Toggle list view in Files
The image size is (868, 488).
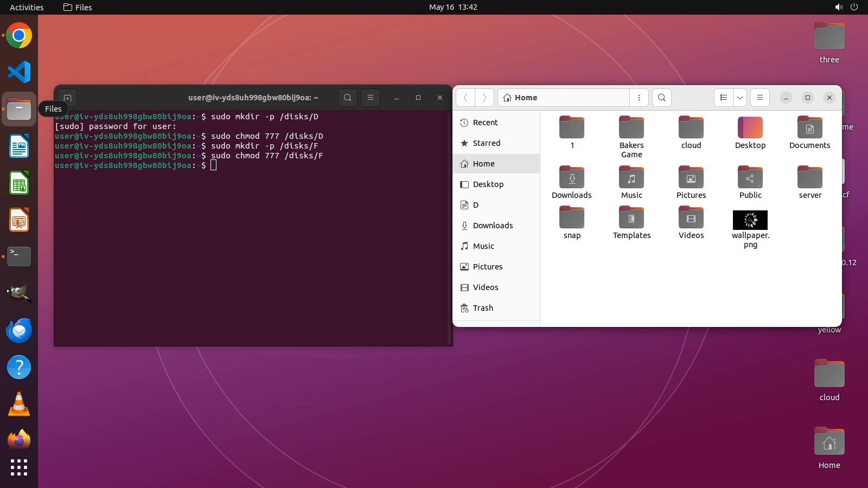coord(724,98)
